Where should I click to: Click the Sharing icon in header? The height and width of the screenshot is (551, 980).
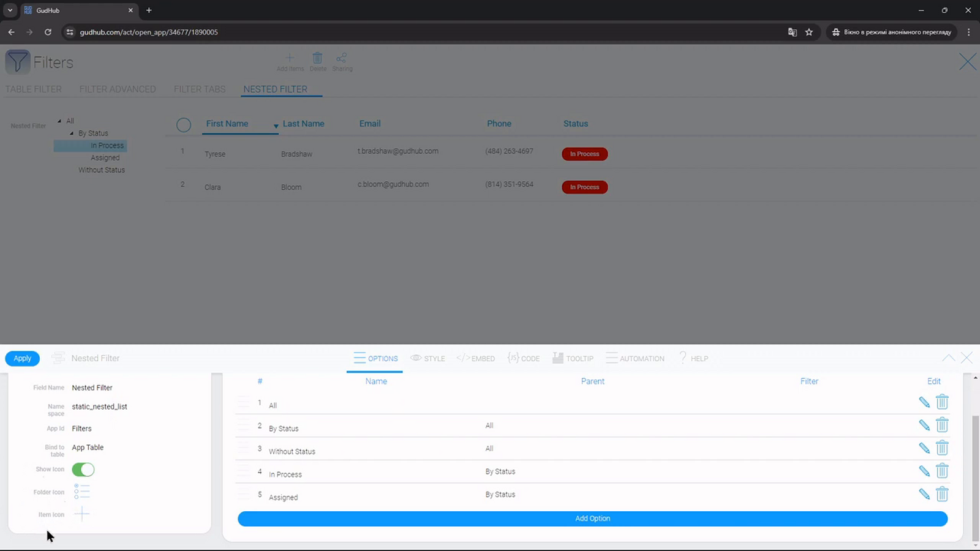pos(342,58)
